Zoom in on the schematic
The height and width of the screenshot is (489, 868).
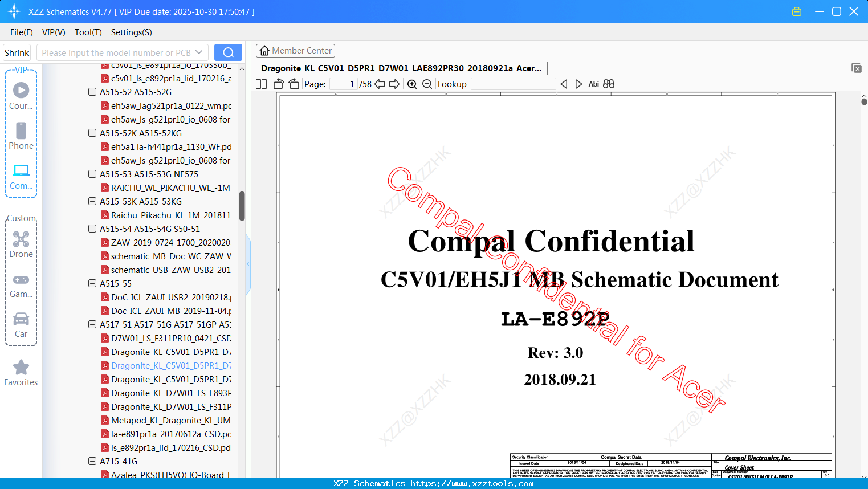pyautogui.click(x=412, y=84)
